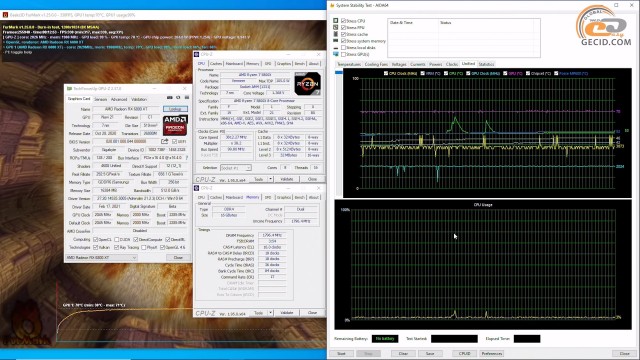Switch to Advanced tab in GPU-Z

119,99
